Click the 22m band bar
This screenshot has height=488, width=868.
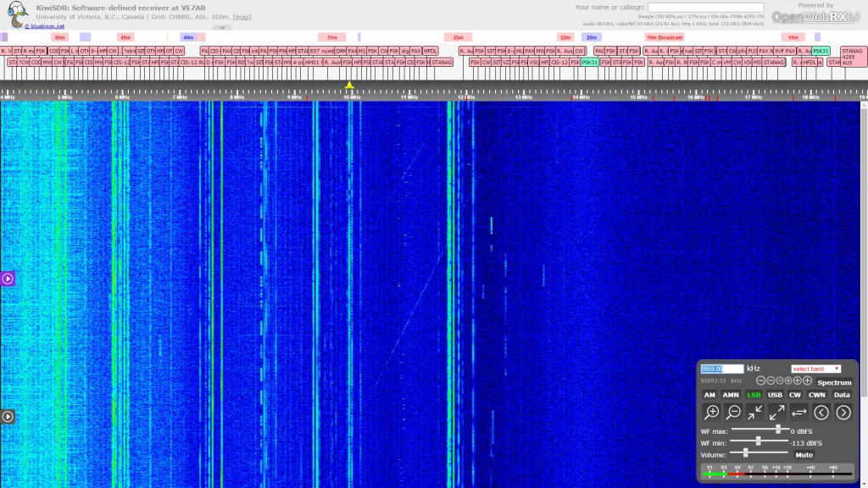point(565,37)
